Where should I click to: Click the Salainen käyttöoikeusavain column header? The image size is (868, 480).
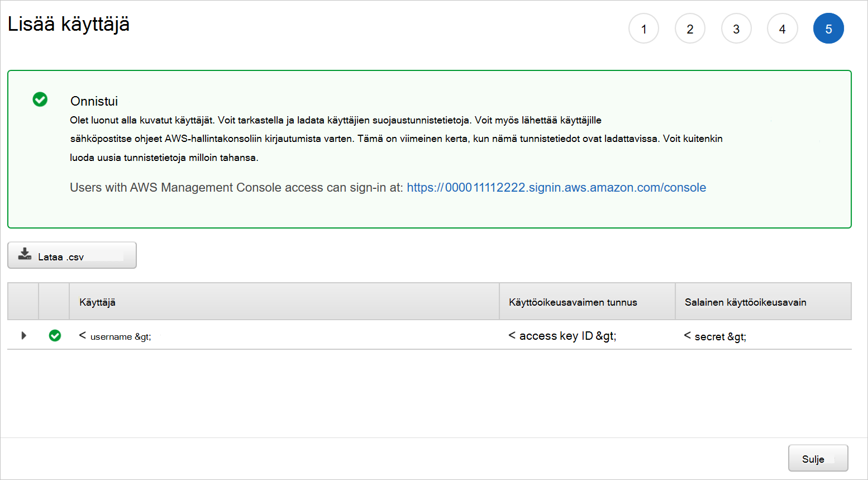coord(764,302)
